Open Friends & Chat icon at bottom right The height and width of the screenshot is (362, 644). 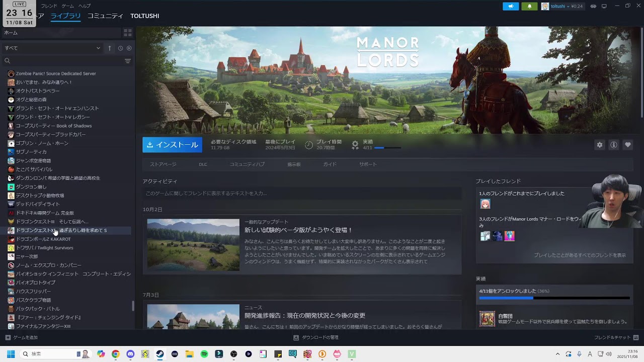click(636, 337)
